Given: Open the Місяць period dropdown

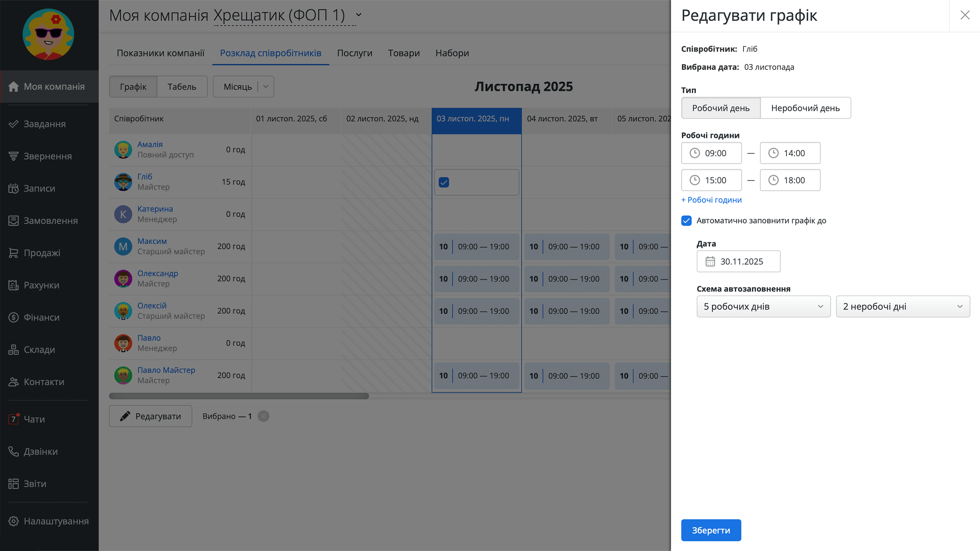Looking at the screenshot, I should pos(243,87).
